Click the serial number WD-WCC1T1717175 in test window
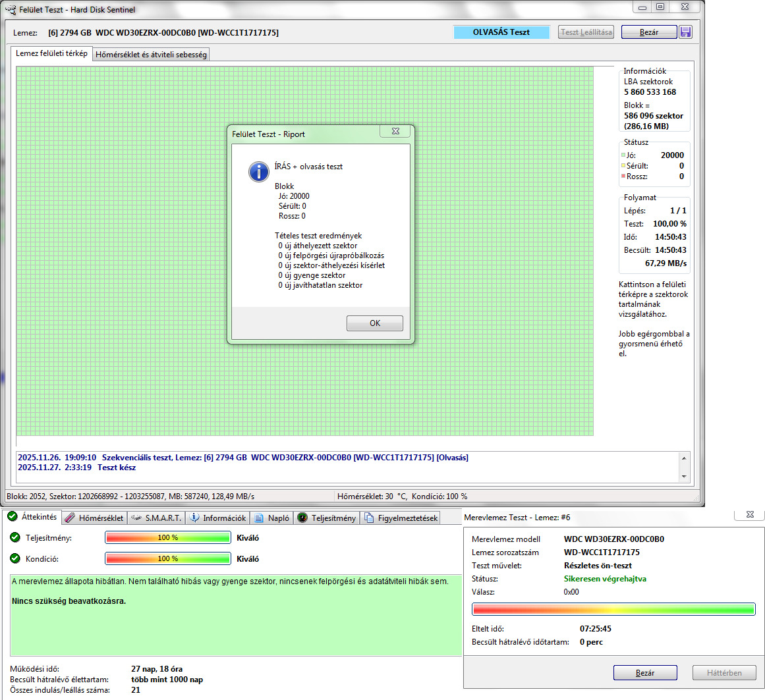This screenshot has height=700, width=765. pos(602,552)
